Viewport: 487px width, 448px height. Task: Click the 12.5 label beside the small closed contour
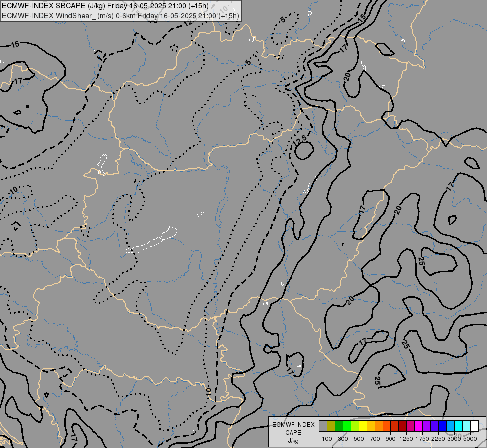(x=300, y=139)
